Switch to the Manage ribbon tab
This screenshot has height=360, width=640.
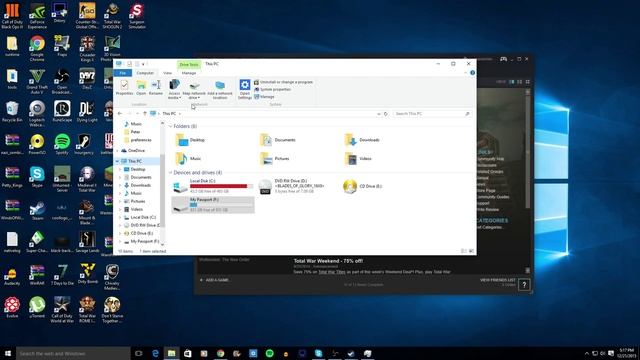[x=189, y=73]
